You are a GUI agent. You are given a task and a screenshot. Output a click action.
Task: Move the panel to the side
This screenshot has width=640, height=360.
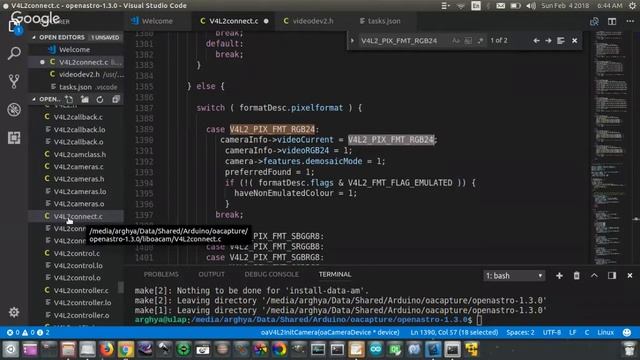[612, 276]
